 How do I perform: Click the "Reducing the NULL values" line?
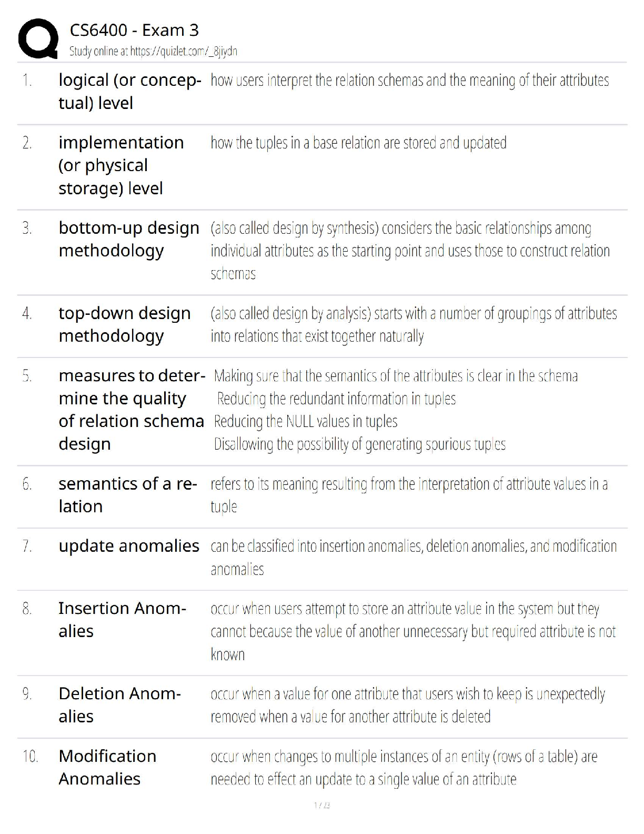[305, 422]
